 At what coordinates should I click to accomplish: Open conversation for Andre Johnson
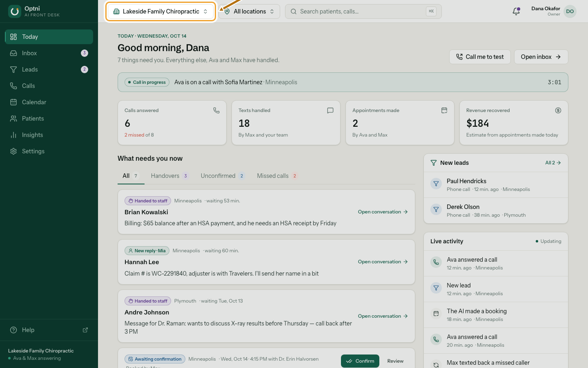(x=383, y=316)
